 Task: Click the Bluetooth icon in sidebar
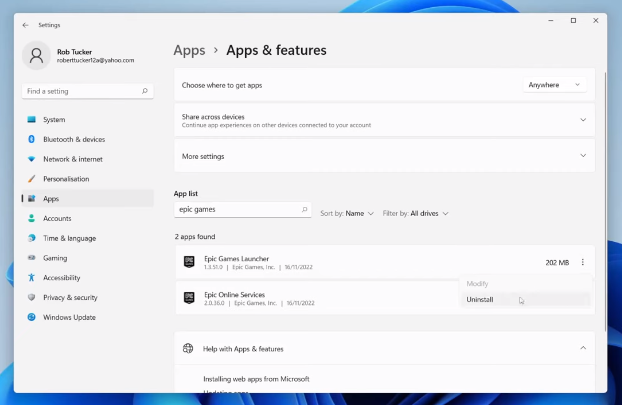coord(31,139)
